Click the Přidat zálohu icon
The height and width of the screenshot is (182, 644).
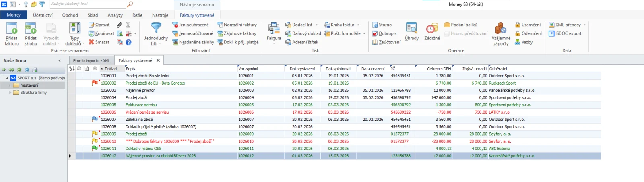(x=31, y=29)
